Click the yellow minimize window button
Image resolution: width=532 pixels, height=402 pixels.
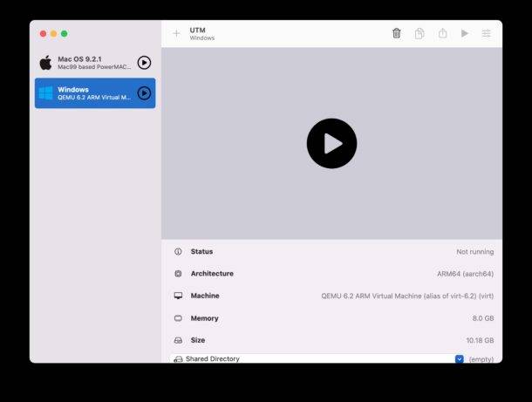click(x=53, y=34)
